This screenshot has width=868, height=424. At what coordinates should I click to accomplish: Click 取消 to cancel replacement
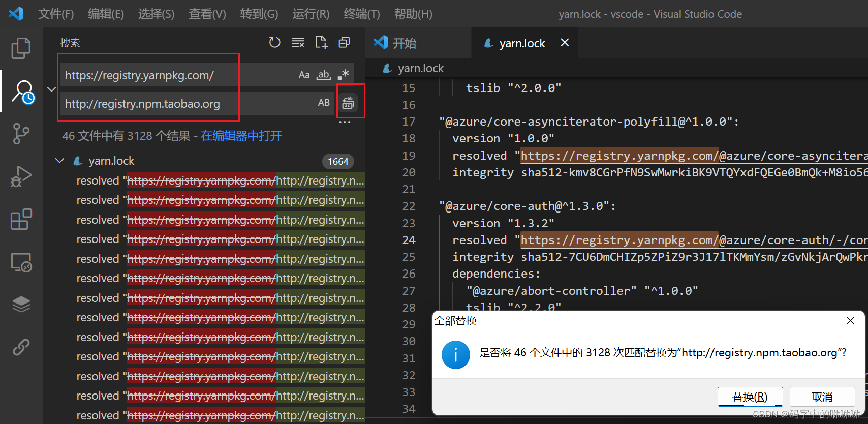(x=822, y=397)
